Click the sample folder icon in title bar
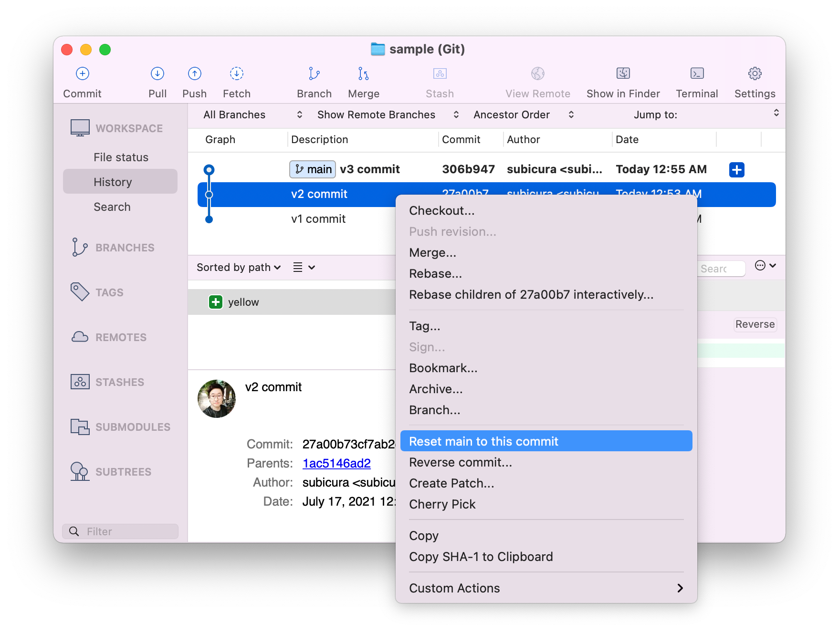The height and width of the screenshot is (644, 839). coord(378,49)
